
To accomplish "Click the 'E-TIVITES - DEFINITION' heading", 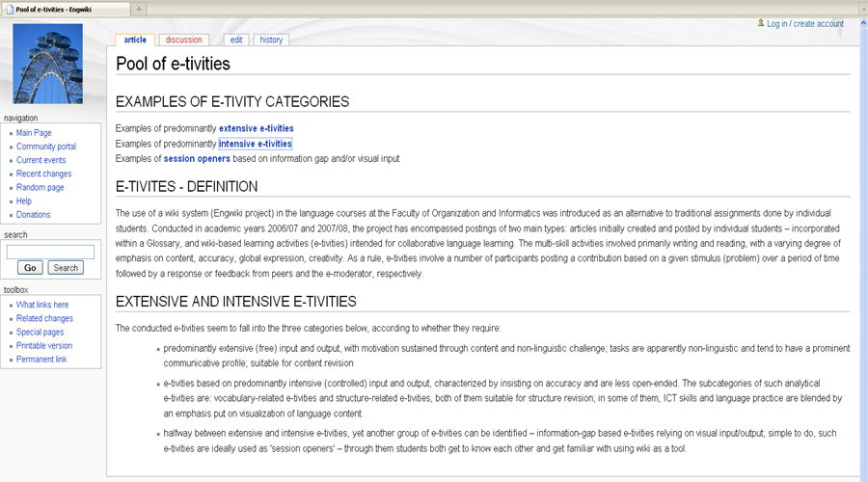I will point(186,186).
